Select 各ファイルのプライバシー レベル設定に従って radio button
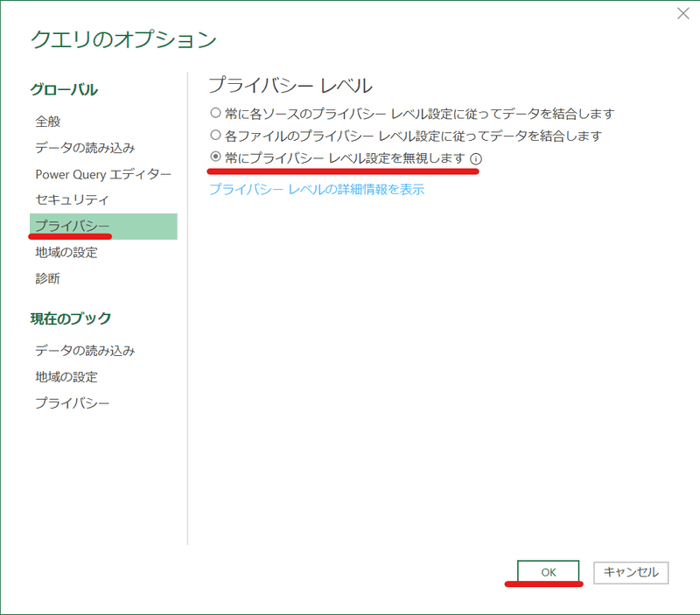Viewport: 700px width, 615px height. click(215, 136)
